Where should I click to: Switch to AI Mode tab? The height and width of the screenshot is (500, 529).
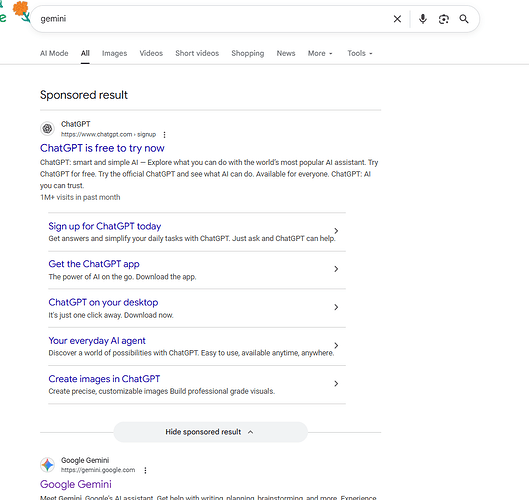click(x=54, y=53)
